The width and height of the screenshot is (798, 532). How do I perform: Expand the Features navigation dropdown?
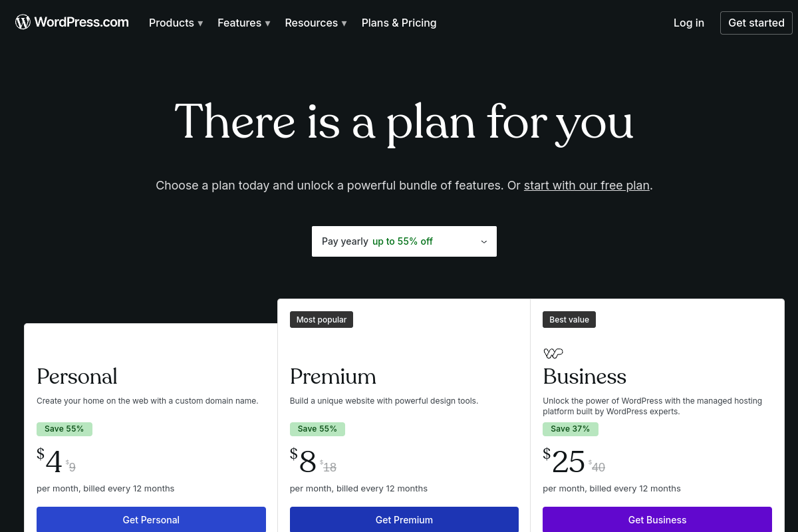(x=243, y=23)
